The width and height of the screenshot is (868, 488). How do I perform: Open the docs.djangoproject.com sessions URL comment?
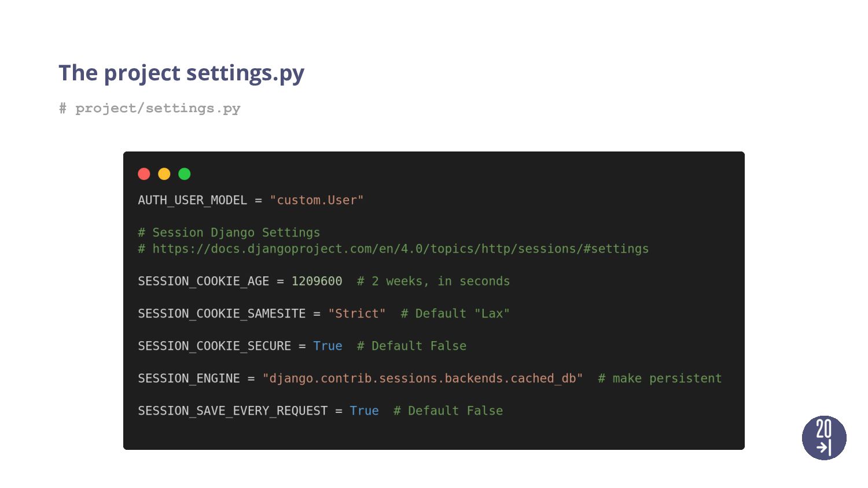coord(400,249)
